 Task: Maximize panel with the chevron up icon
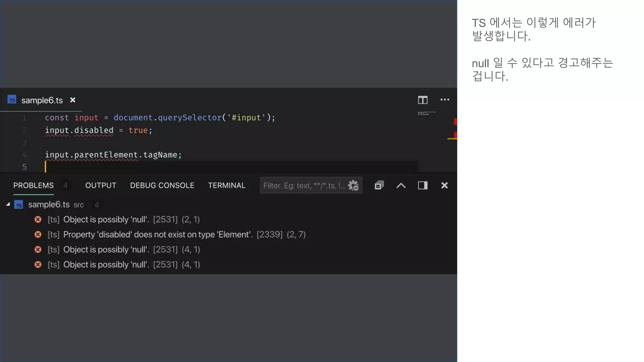401,185
